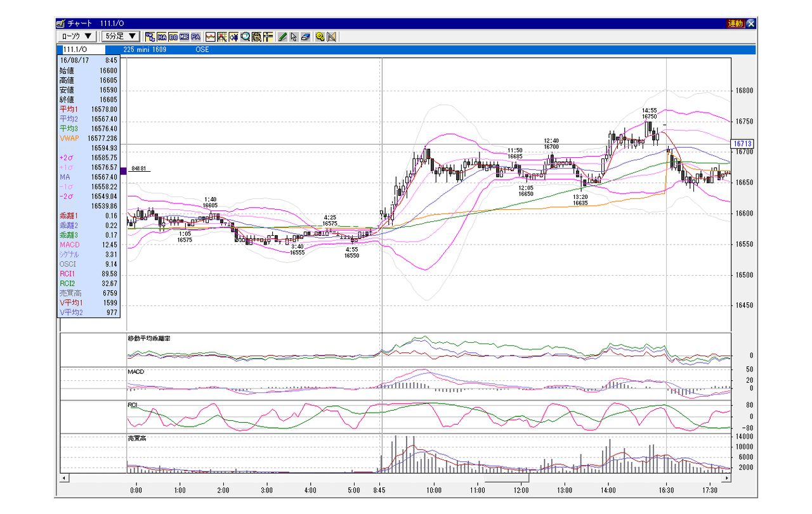Select the arrow pointer tool
This screenshot has width=812, height=514.
pos(294,37)
